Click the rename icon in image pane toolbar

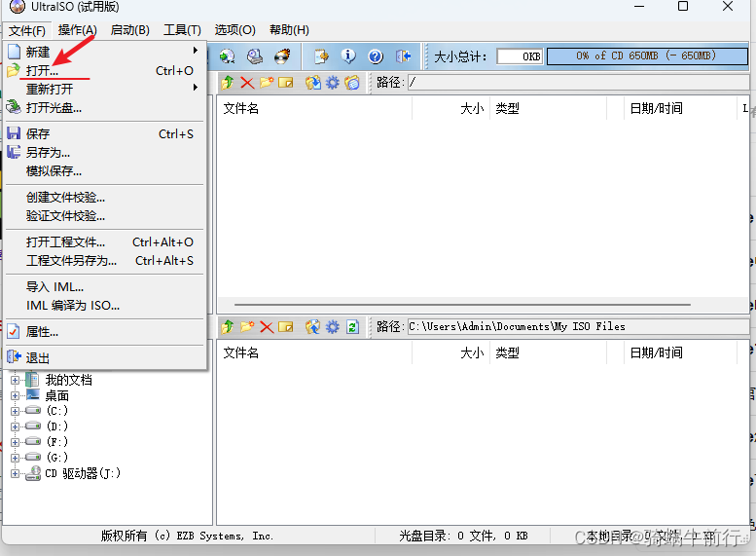click(x=286, y=83)
